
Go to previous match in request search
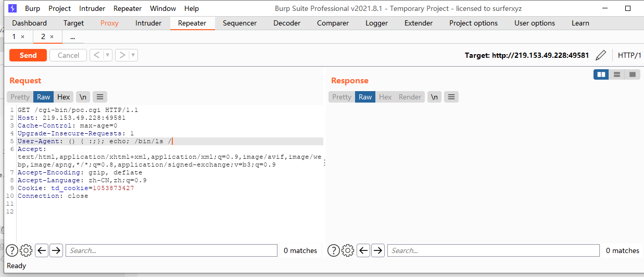[42, 250]
